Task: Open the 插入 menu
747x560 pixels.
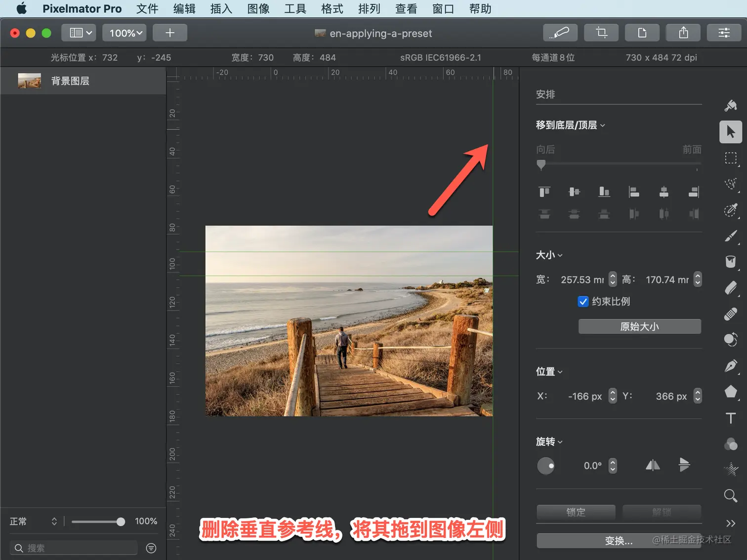Action: pos(221,9)
